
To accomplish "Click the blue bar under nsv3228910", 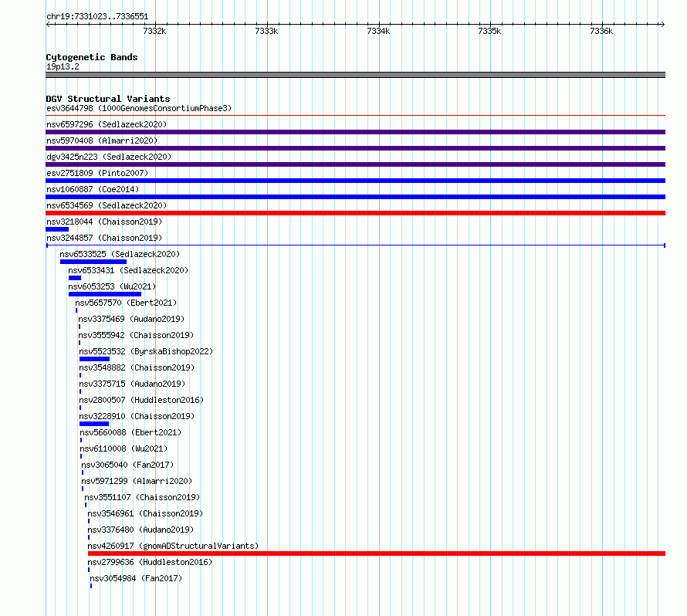I will pos(94,424).
